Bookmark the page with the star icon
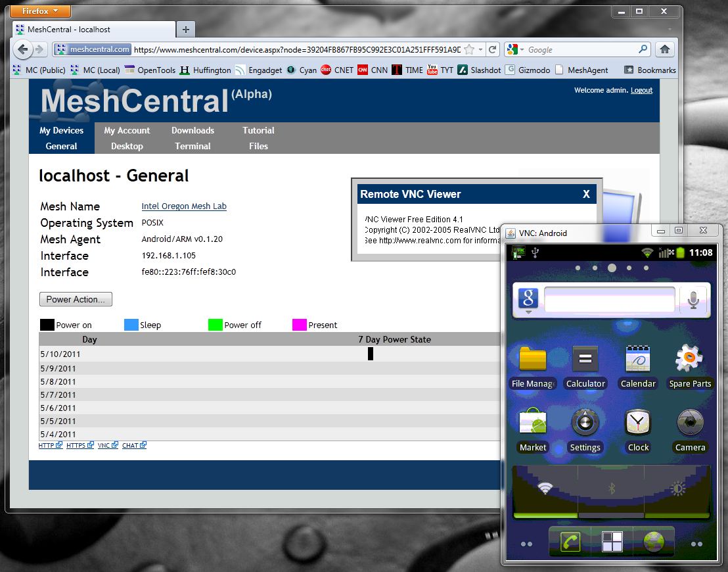Screen dimensions: 728x572 (469, 49)
